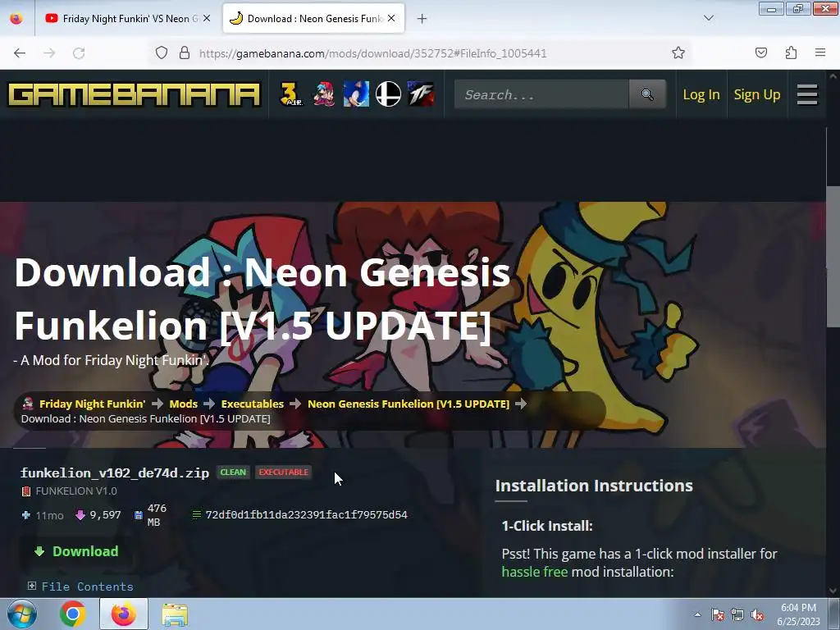The width and height of the screenshot is (840, 630).
Task: Click the FUNKELION V1.0 description text
Action: pyautogui.click(x=76, y=491)
